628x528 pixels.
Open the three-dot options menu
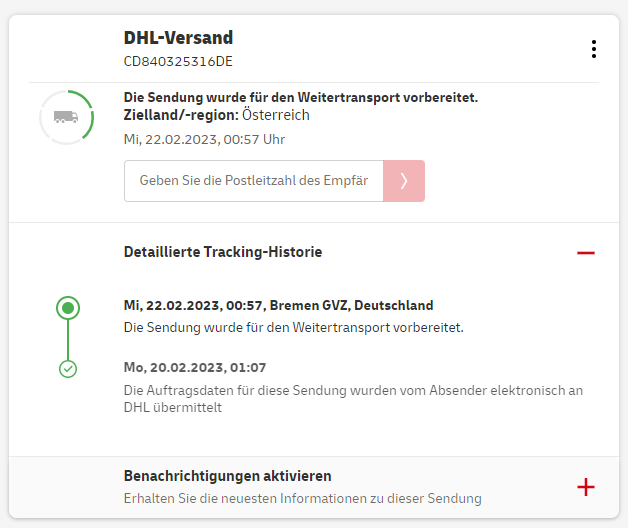pos(594,48)
